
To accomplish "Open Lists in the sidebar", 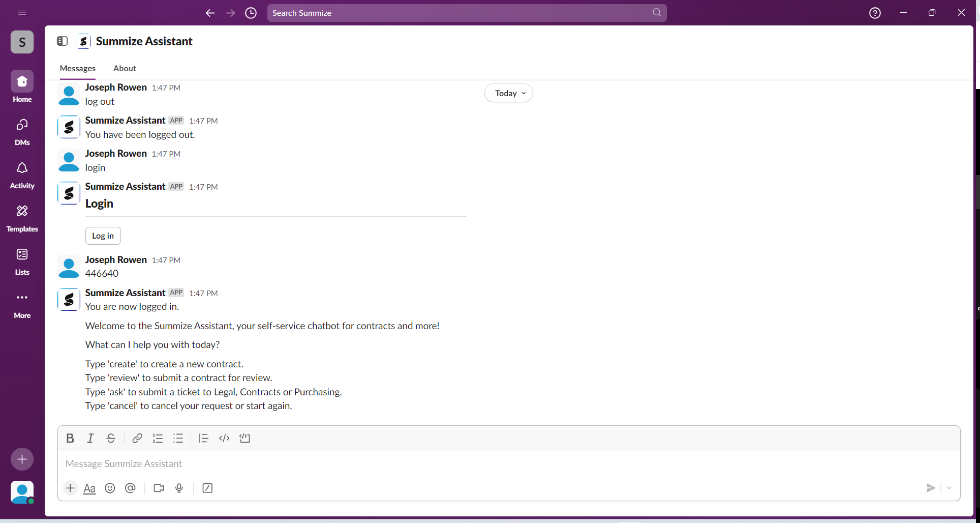I will [22, 261].
